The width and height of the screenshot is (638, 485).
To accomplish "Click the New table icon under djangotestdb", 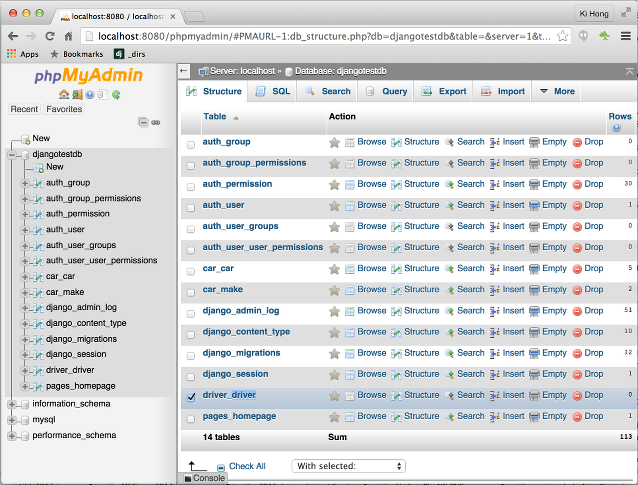I will (39, 167).
